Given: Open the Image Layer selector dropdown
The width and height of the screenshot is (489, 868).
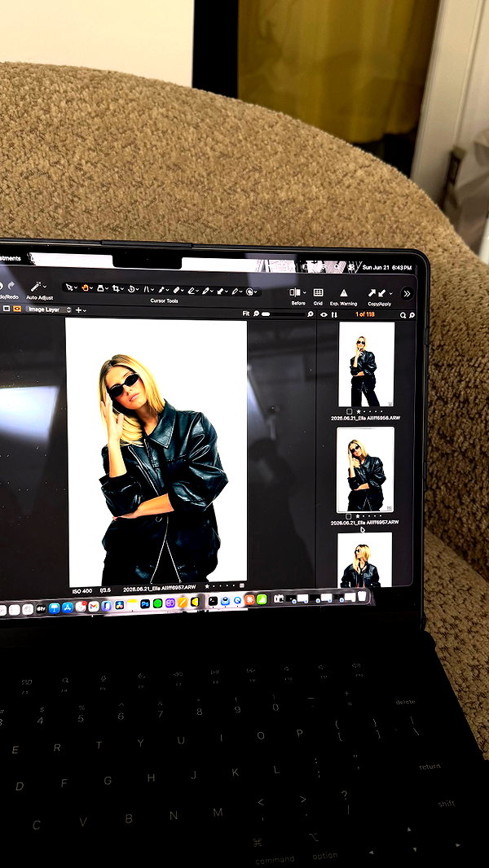Looking at the screenshot, I should click(x=49, y=309).
